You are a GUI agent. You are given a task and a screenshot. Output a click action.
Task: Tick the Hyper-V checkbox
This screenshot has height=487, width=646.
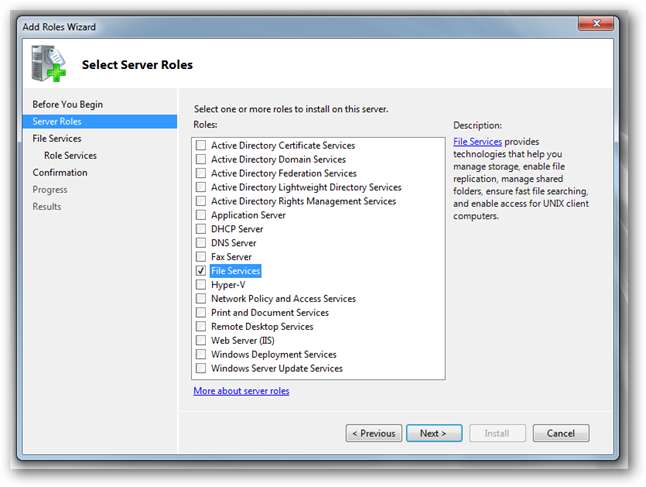click(201, 285)
